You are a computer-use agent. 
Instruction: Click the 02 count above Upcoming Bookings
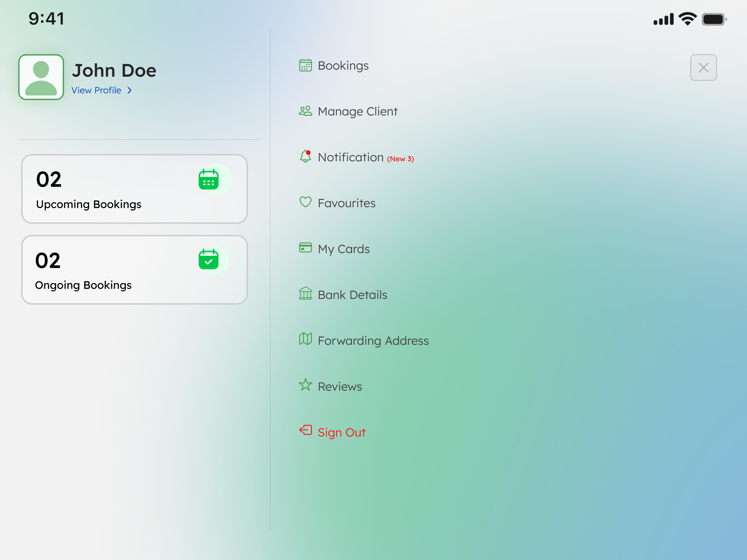[49, 179]
